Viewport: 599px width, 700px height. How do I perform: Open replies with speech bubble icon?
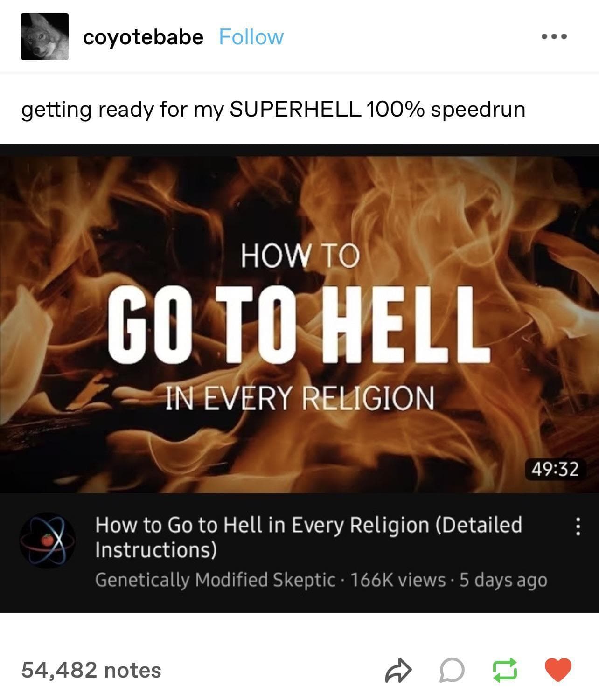(x=452, y=671)
